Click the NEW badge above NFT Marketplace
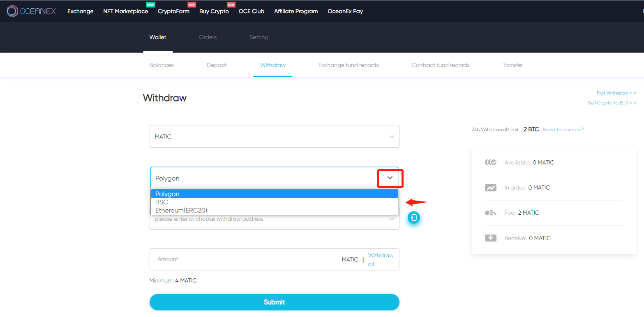The height and width of the screenshot is (317, 644). pos(151,5)
